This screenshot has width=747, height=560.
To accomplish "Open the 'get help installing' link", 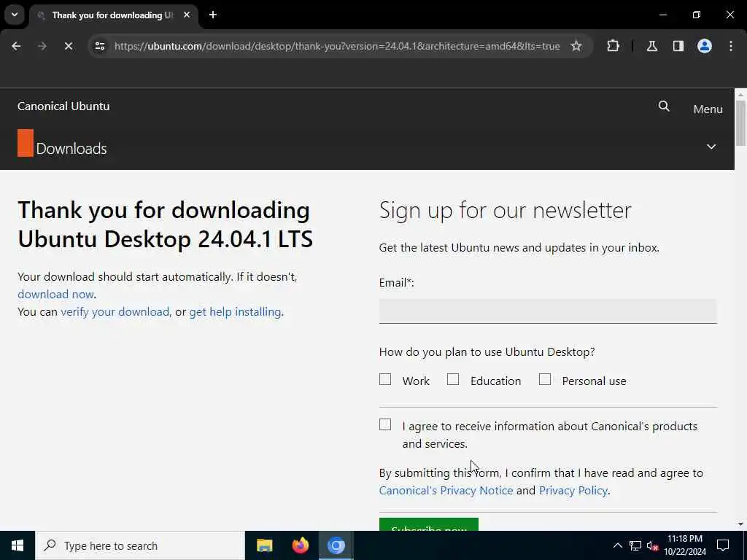I will (235, 312).
